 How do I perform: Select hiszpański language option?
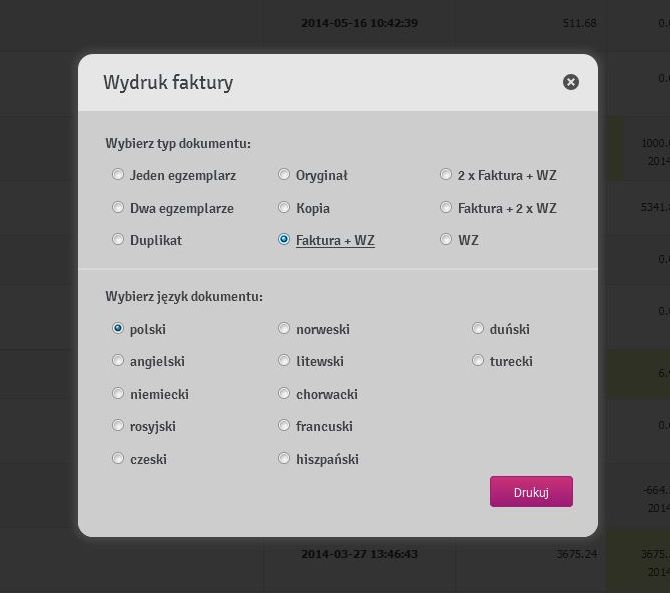(284, 459)
